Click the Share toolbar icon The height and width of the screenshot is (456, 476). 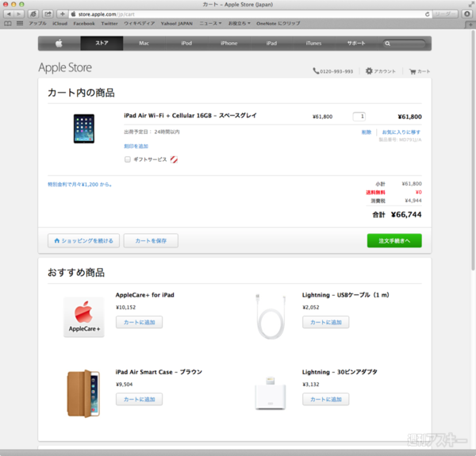click(48, 14)
